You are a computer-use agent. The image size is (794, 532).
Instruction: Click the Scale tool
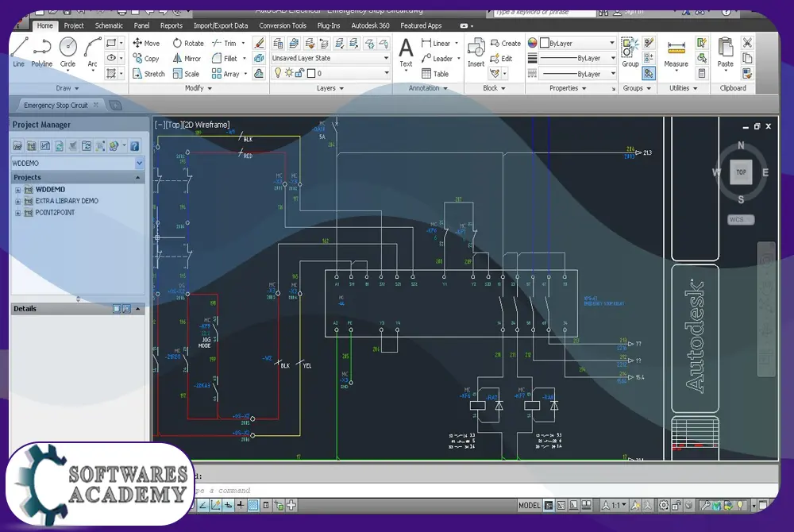186,74
